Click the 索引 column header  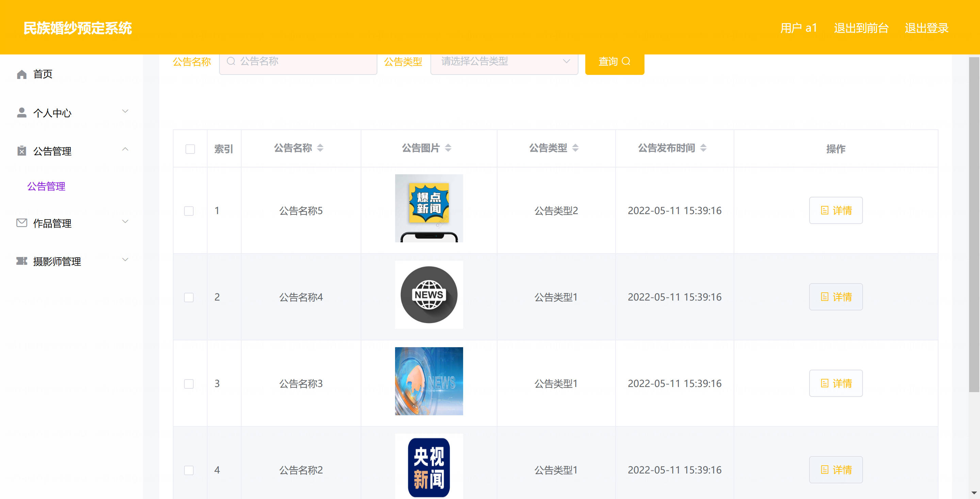pyautogui.click(x=224, y=149)
